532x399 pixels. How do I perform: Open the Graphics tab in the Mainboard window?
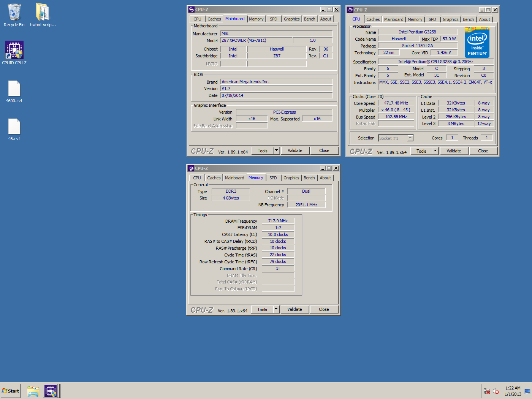click(x=292, y=19)
